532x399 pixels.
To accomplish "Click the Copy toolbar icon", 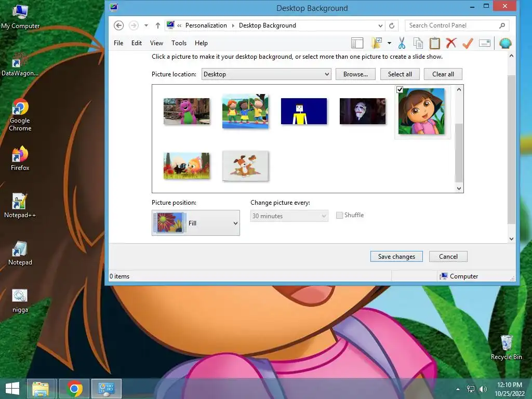I will [418, 43].
